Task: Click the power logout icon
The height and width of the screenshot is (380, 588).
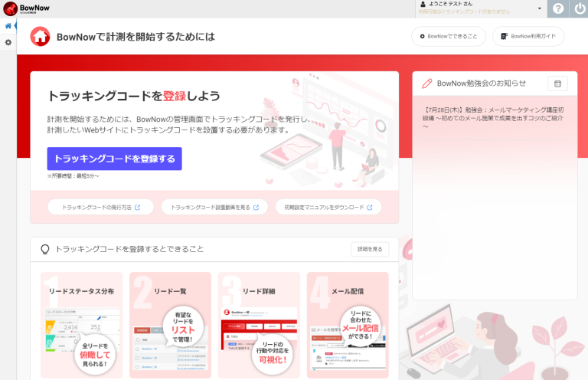Action: (580, 8)
